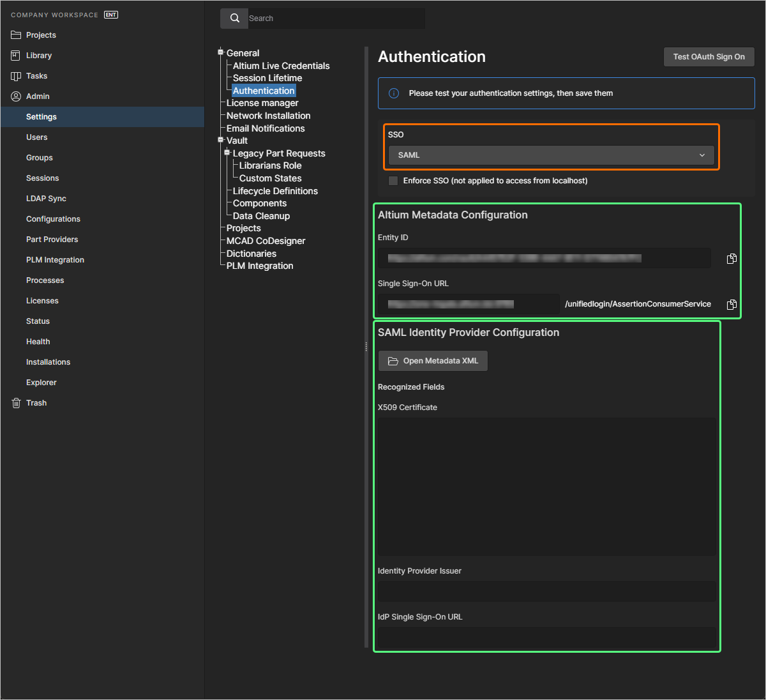This screenshot has width=766, height=700.
Task: Click the Library icon in sidebar
Action: pyautogui.click(x=16, y=56)
